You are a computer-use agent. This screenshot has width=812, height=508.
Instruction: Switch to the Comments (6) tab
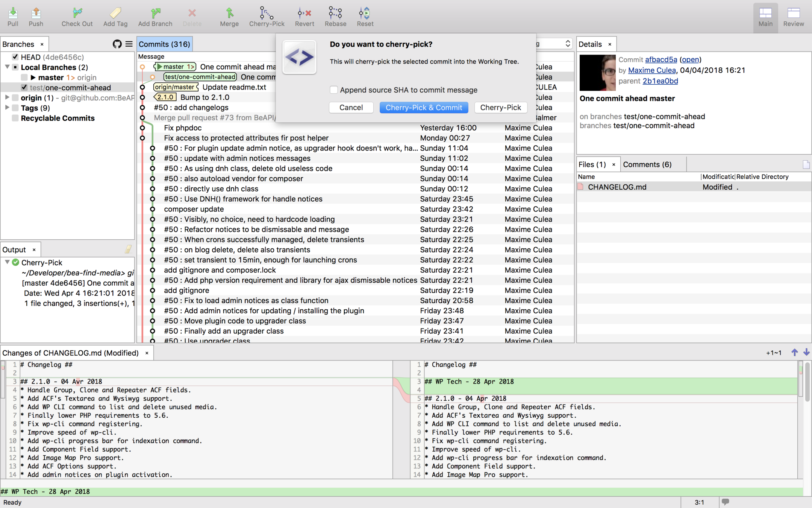(647, 164)
